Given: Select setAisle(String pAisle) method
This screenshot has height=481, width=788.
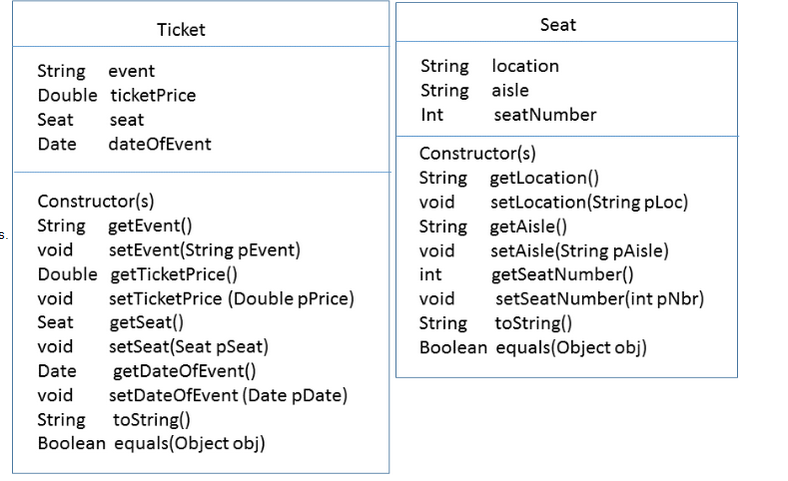Looking at the screenshot, I should tap(579, 251).
